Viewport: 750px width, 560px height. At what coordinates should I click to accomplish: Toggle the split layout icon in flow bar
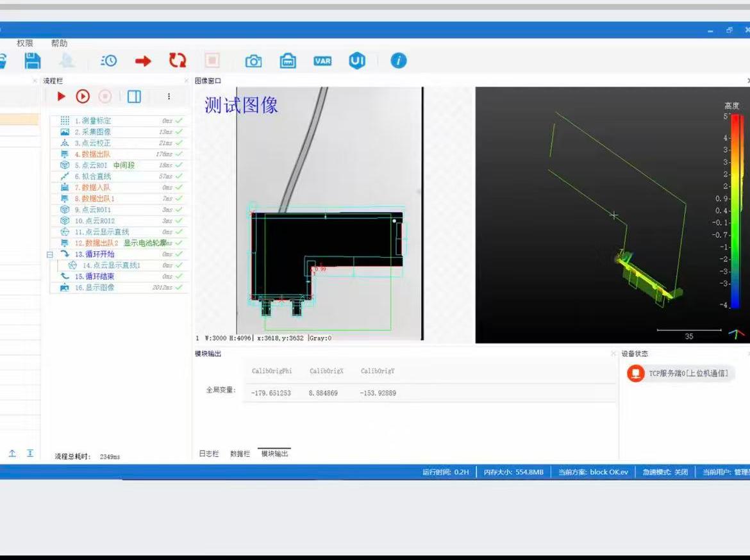[134, 96]
